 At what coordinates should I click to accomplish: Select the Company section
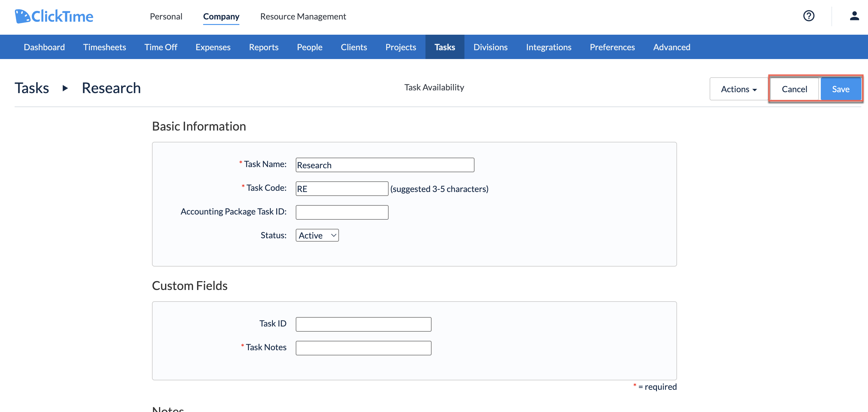(221, 16)
